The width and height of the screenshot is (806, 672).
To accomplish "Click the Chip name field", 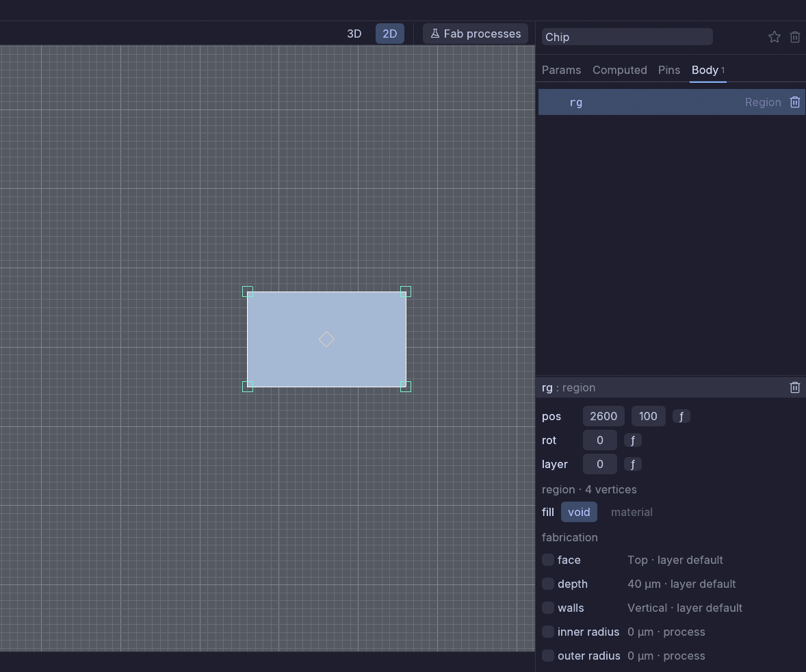I will point(627,37).
